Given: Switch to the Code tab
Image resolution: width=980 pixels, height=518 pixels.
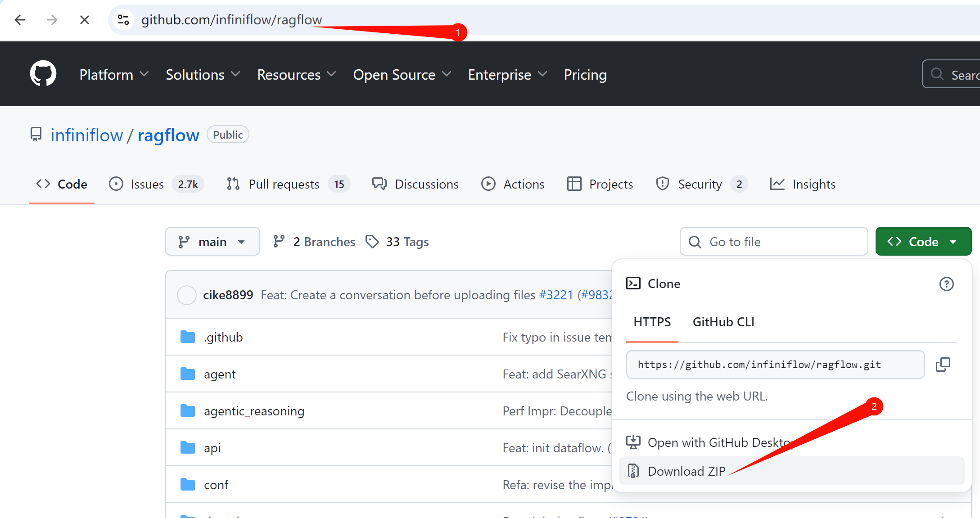Looking at the screenshot, I should (x=62, y=184).
